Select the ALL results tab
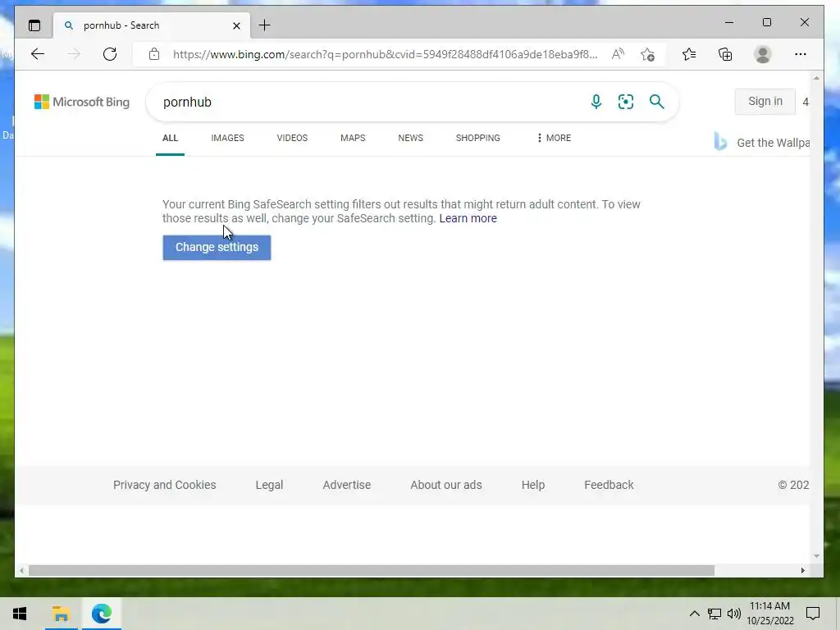Screen dimensions: 840x630 tap(170, 138)
